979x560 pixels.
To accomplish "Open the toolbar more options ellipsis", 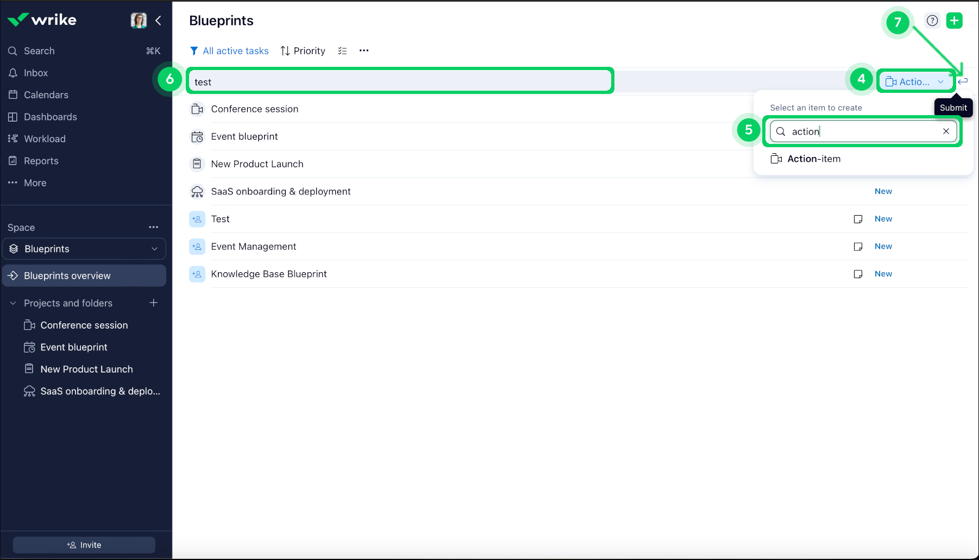I will 364,51.
